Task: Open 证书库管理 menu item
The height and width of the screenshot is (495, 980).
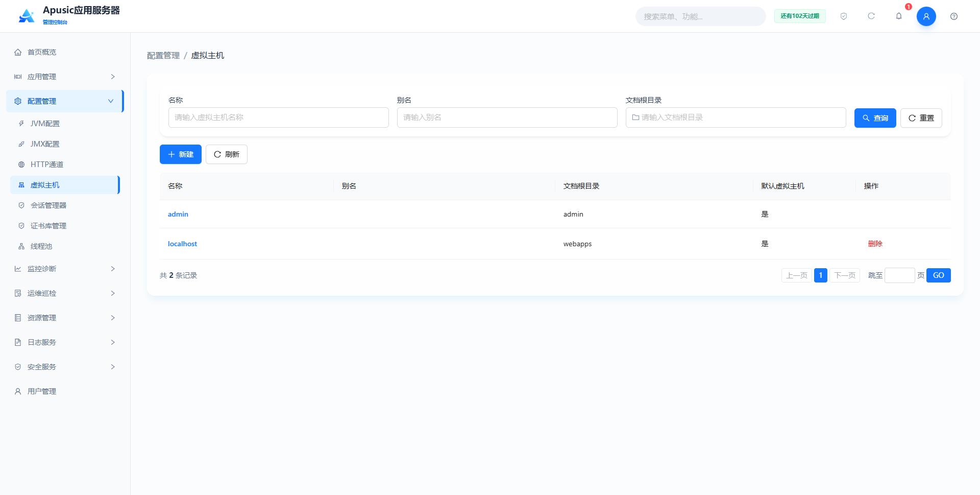Action: click(65, 226)
